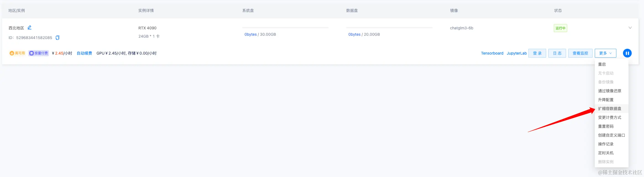Click the 日志 button
Screen dimensions: 644x177
(x=557, y=53)
